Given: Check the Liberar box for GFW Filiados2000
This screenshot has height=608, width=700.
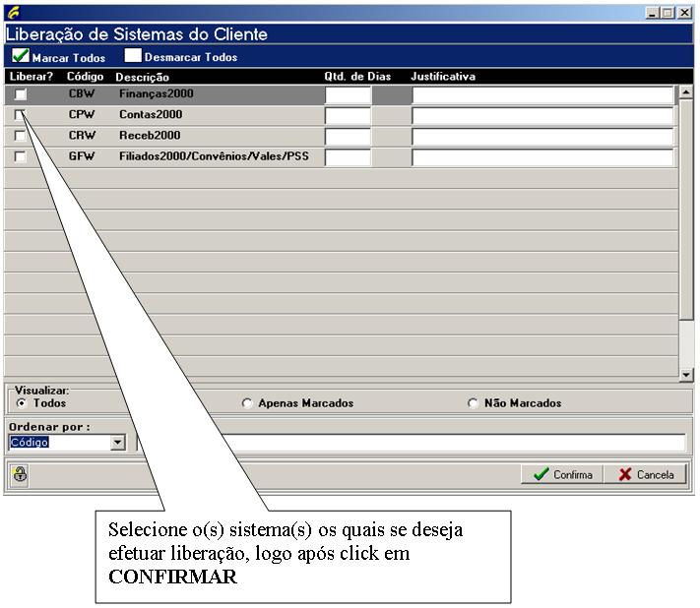Looking at the screenshot, I should (x=20, y=156).
